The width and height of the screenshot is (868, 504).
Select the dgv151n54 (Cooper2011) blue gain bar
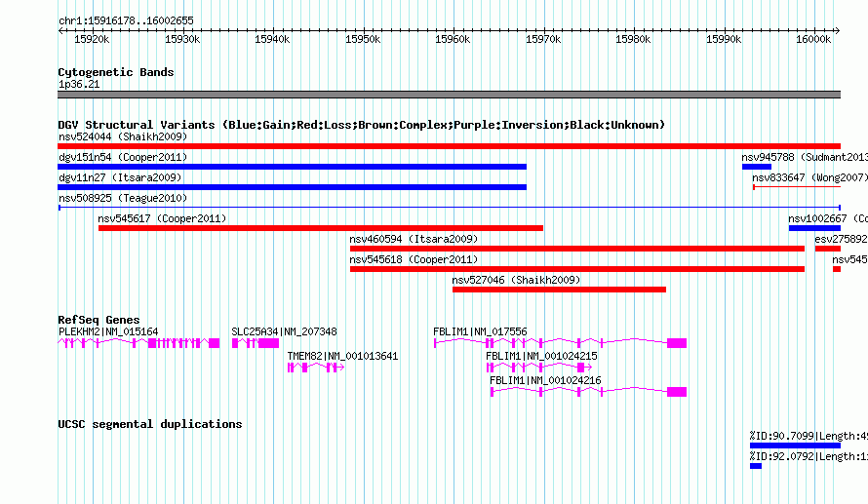[x=292, y=167]
